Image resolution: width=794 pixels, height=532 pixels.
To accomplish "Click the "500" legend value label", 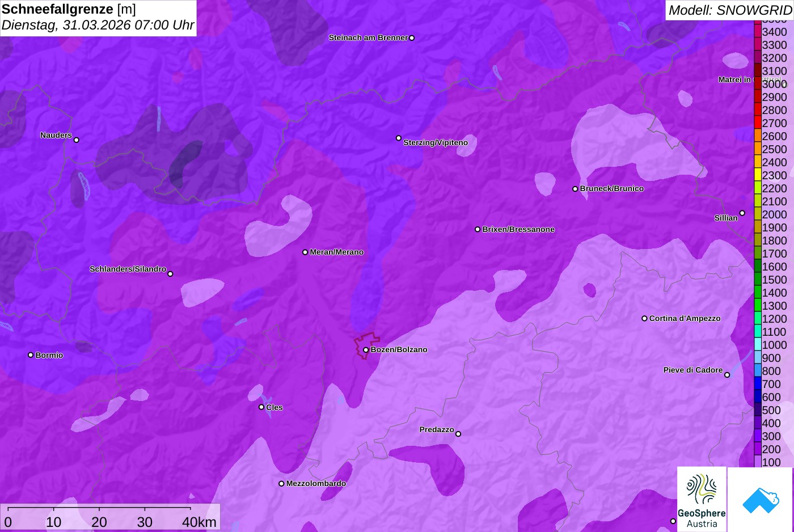I will click(x=771, y=410).
